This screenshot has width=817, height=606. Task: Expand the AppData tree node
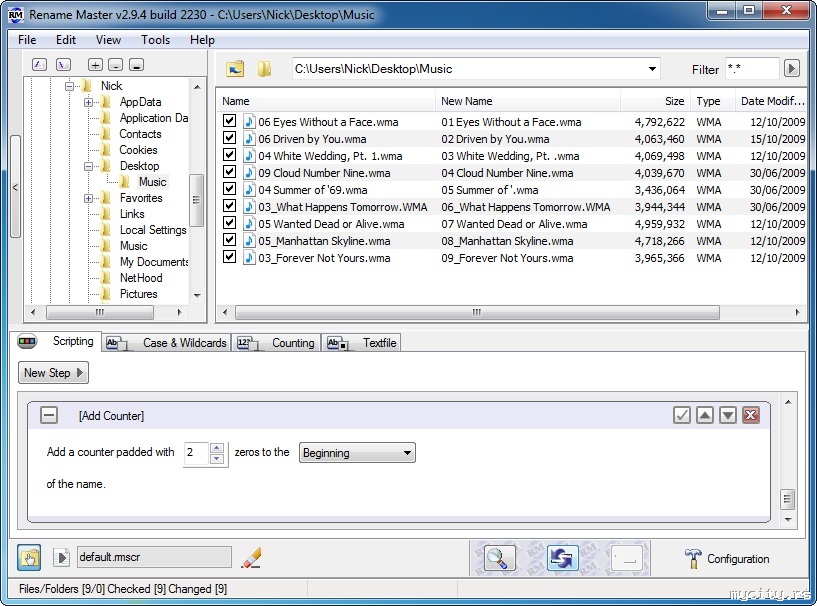tap(89, 102)
